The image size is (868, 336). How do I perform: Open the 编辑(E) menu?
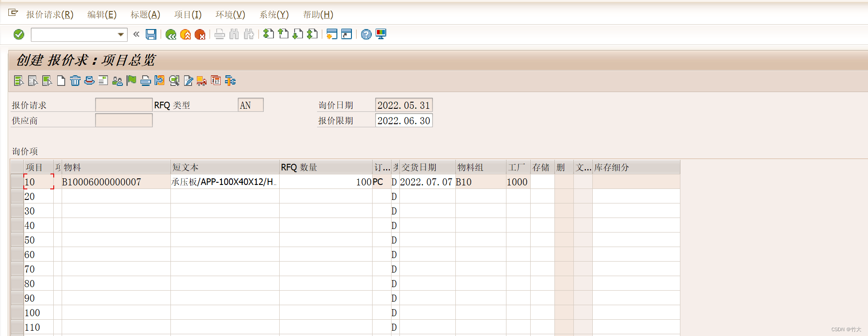[x=102, y=15]
